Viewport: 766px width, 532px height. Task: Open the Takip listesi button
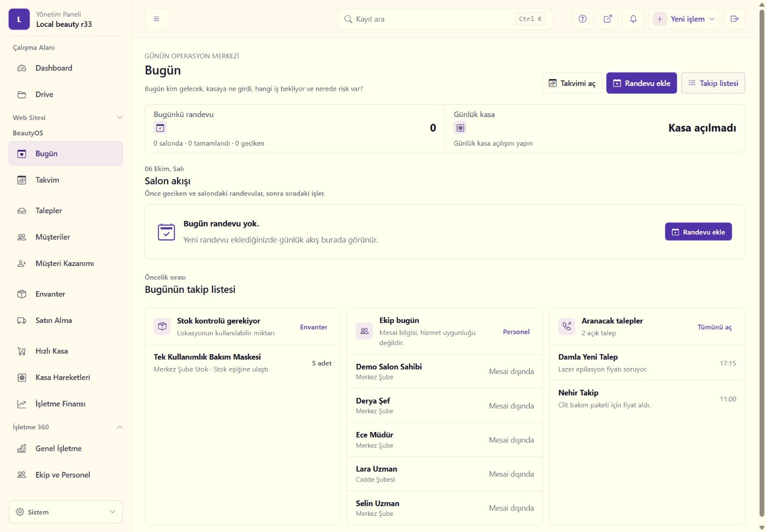pos(713,83)
